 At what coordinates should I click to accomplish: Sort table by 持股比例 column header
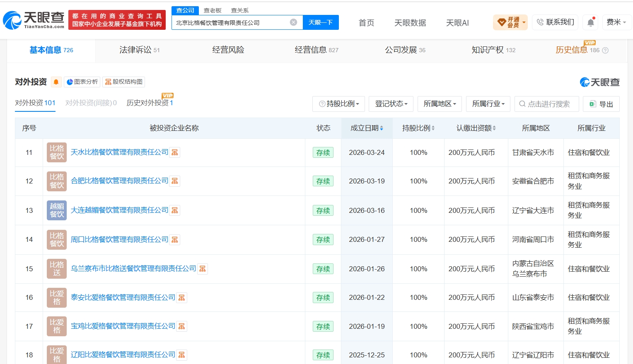click(x=418, y=128)
